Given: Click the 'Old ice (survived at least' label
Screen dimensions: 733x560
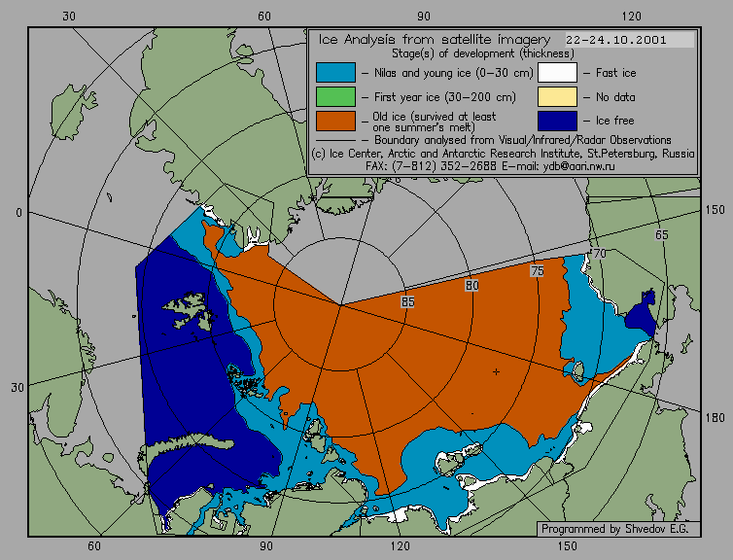Looking at the screenshot, I should pos(435,117).
